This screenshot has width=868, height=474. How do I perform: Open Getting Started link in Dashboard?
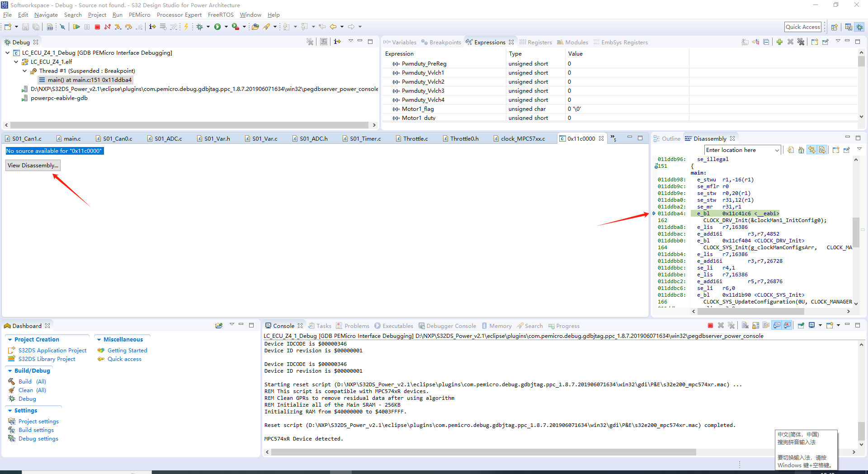pos(127,350)
